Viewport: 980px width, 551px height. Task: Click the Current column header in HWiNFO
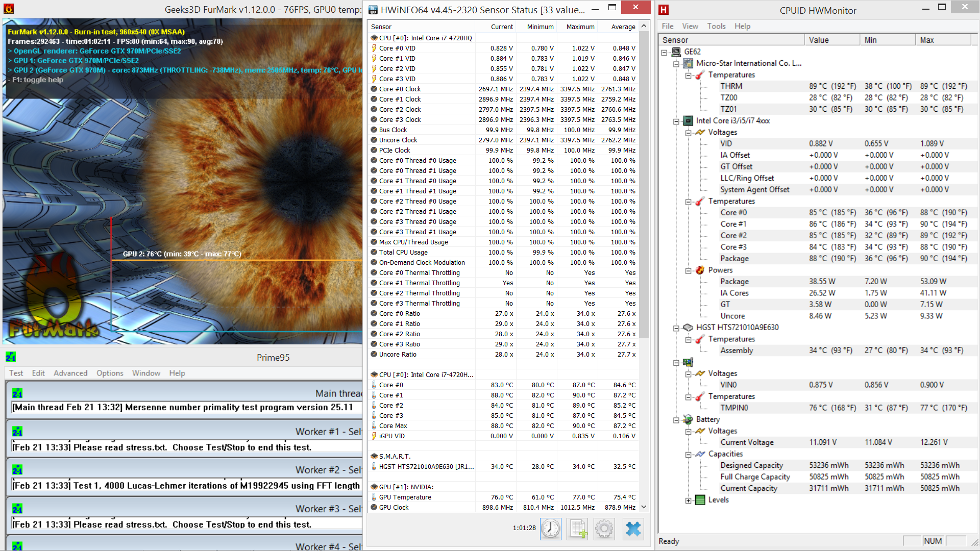click(496, 27)
